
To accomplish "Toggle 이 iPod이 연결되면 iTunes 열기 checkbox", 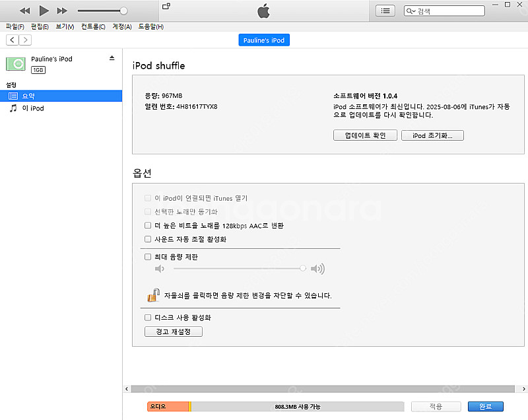I will [x=147, y=198].
